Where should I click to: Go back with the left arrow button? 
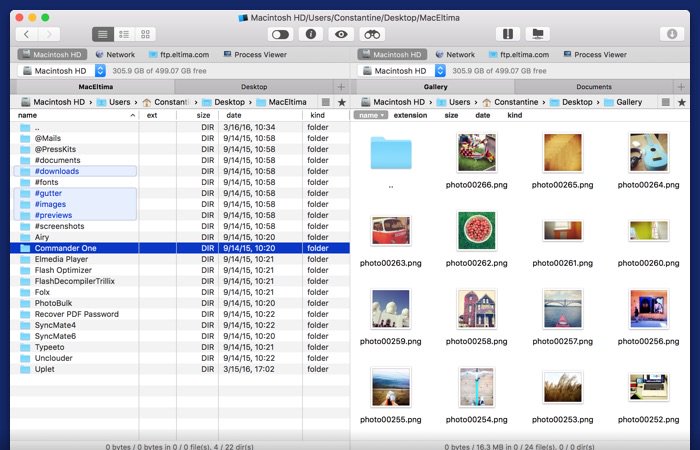coord(27,34)
